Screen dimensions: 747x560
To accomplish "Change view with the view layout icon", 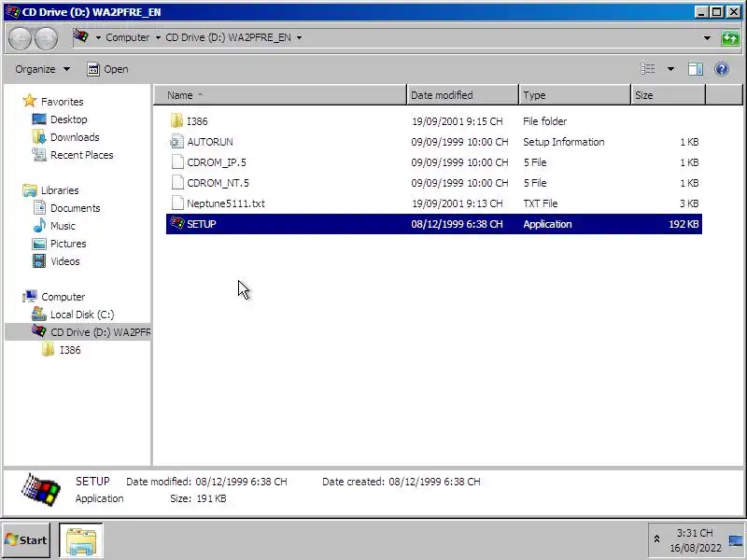I will 647,69.
